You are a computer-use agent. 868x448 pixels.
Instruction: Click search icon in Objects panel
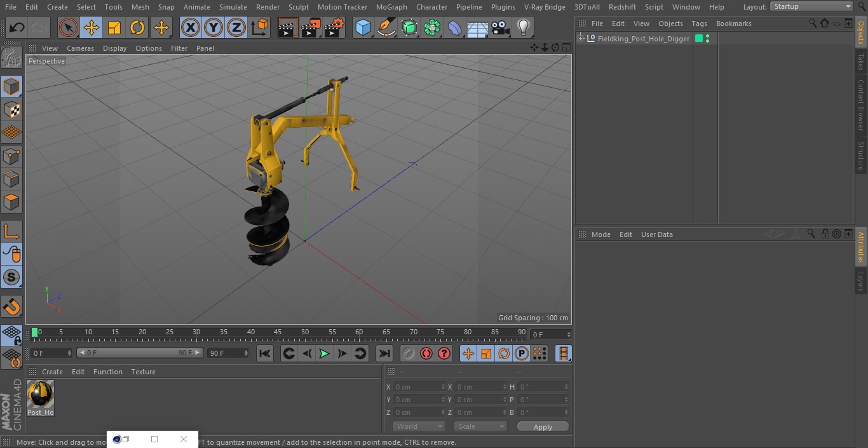coord(813,23)
